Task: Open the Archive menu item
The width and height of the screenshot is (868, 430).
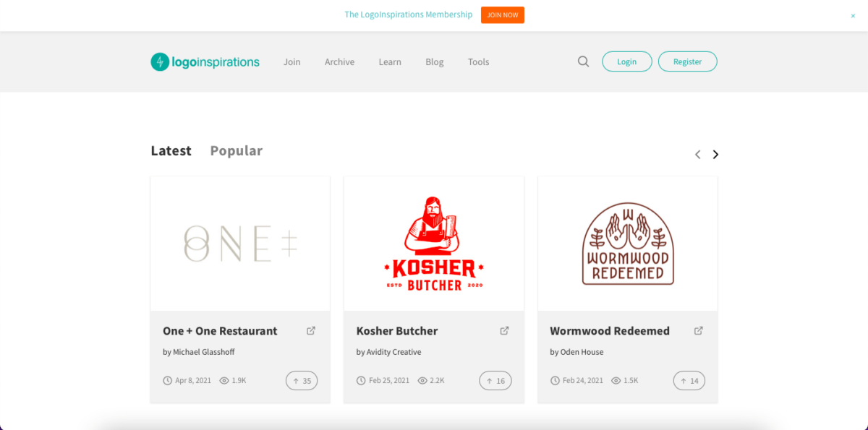Action: (339, 61)
